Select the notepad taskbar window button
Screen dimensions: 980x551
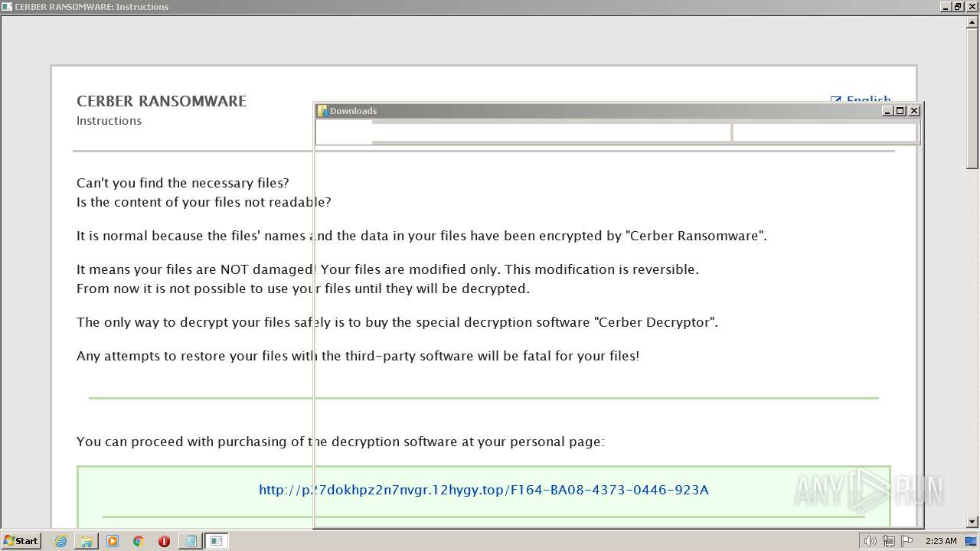(190, 541)
